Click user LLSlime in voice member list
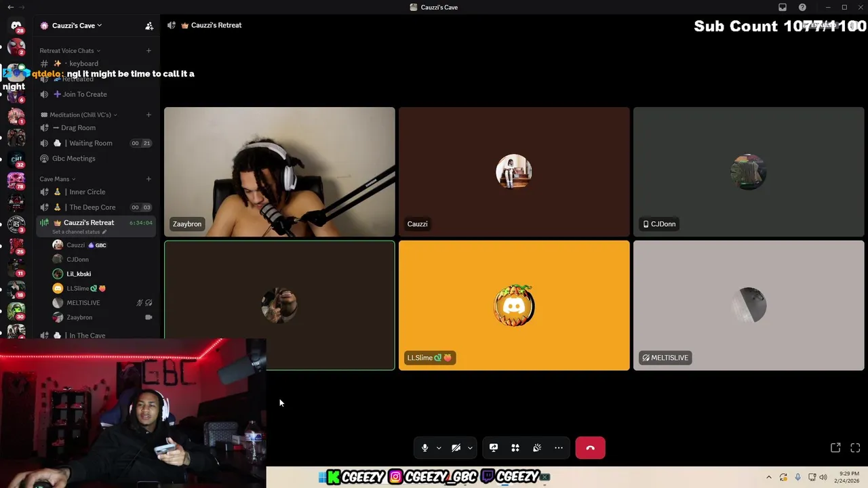The width and height of the screenshot is (868, 488). [x=102, y=288]
